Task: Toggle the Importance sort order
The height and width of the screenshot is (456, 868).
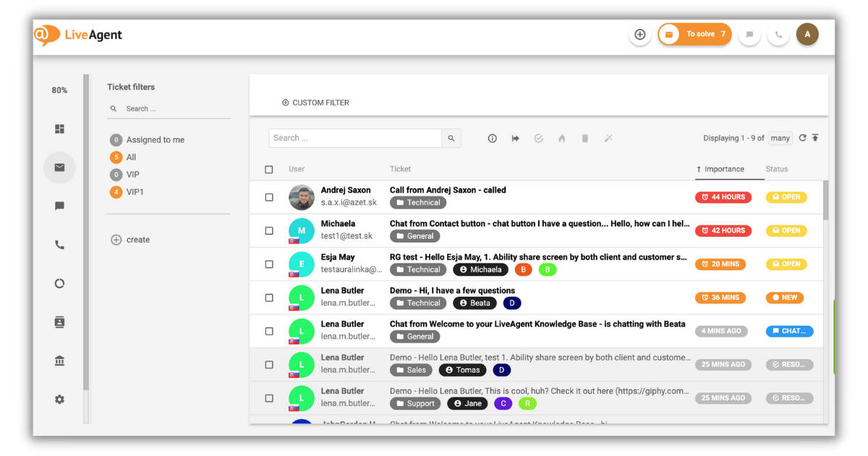Action: [723, 169]
